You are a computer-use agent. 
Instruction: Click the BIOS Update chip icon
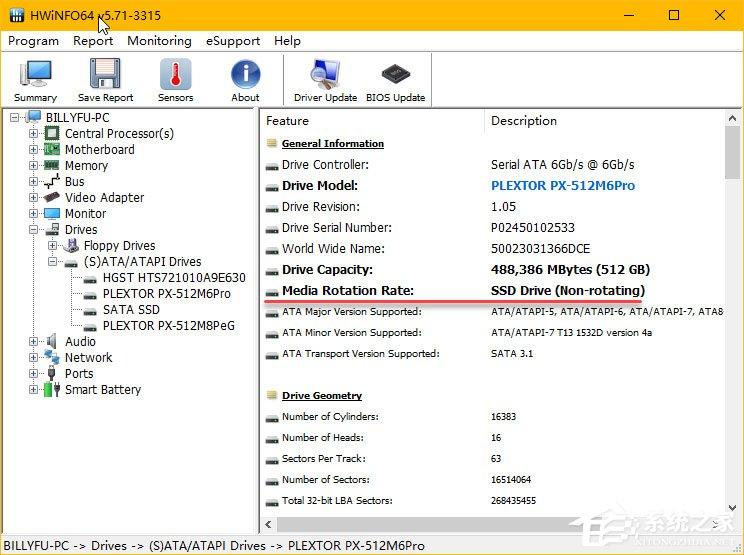(395, 80)
